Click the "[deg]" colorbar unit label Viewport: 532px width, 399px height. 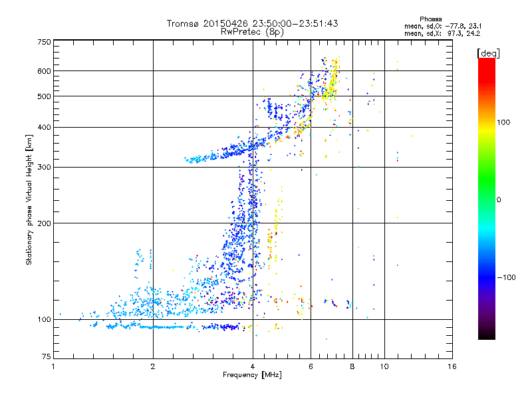[x=488, y=53]
